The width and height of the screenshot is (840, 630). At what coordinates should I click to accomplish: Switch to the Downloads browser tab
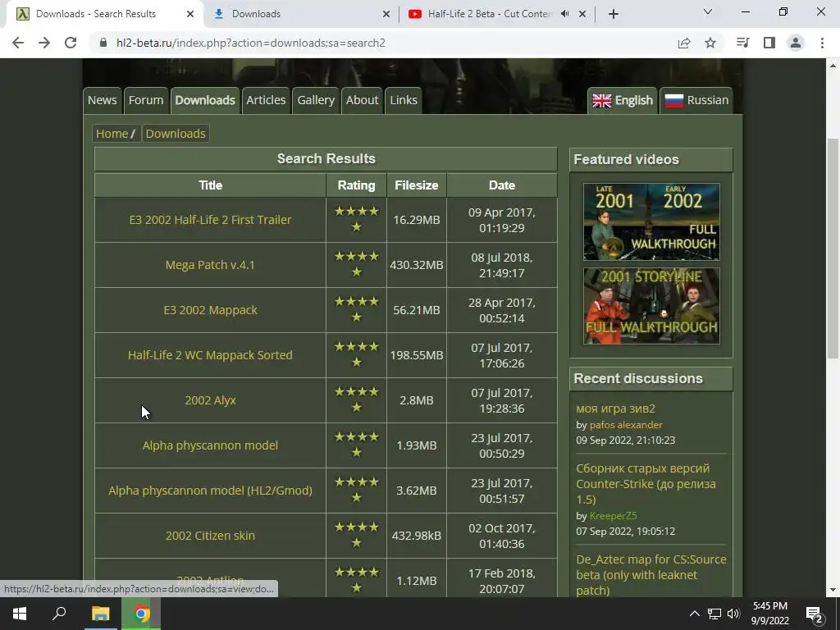(x=301, y=14)
